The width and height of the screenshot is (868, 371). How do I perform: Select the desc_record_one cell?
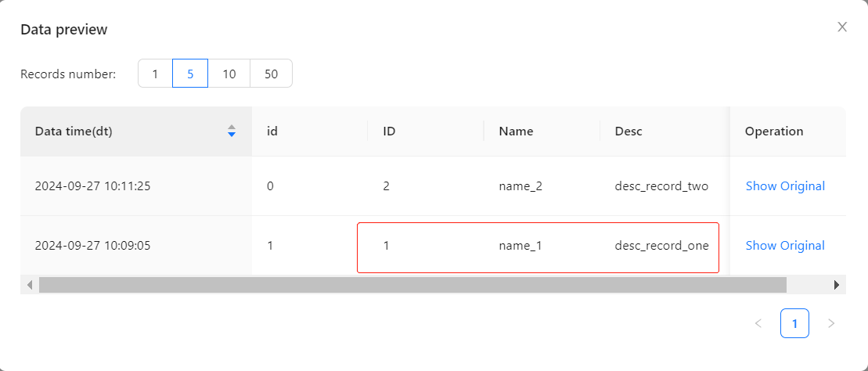point(661,246)
